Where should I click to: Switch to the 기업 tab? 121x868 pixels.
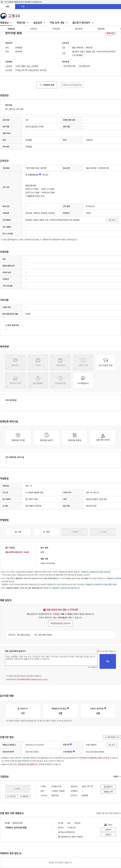click(x=23, y=6)
